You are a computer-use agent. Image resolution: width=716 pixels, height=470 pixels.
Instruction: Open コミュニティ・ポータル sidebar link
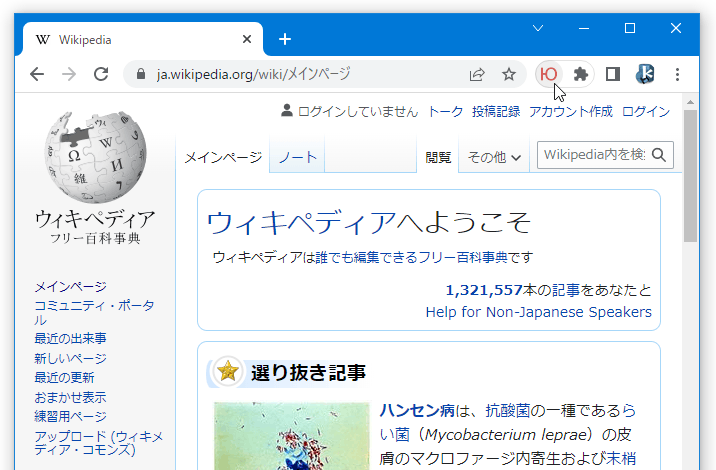coord(95,312)
